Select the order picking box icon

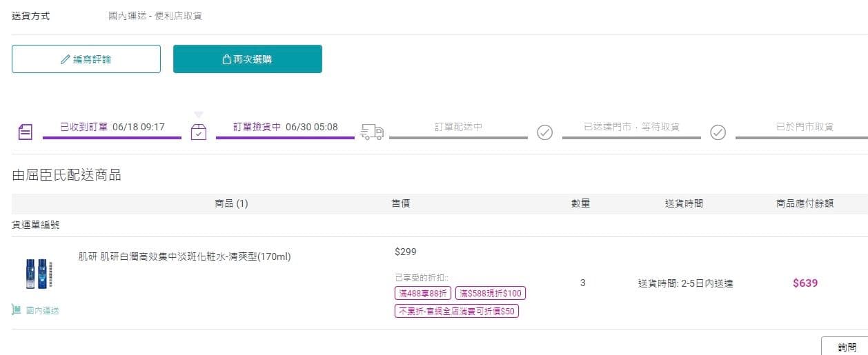tap(199, 132)
